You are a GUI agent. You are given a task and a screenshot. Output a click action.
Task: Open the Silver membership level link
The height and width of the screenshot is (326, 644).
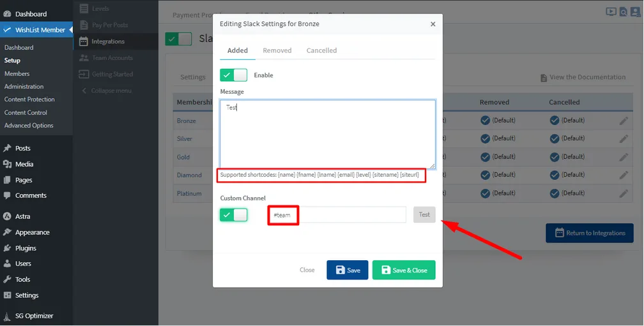[x=185, y=139]
